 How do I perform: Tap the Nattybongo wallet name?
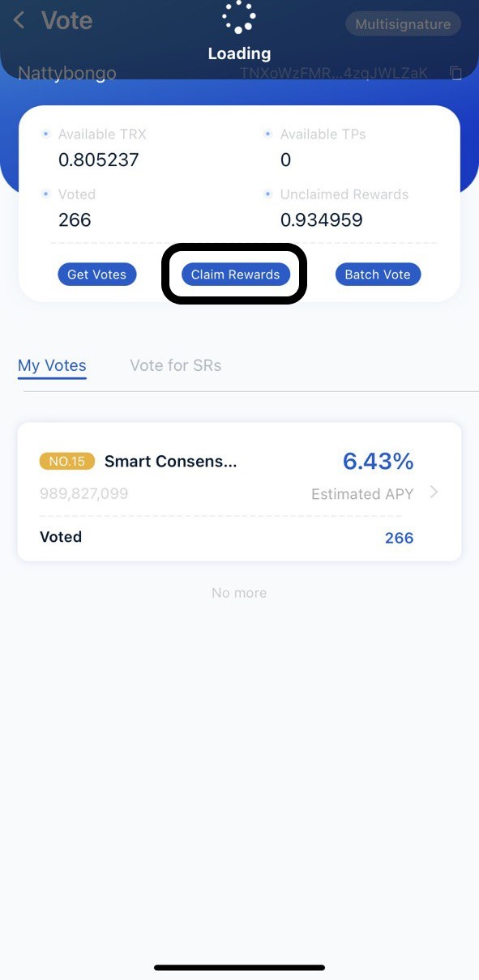click(x=67, y=73)
